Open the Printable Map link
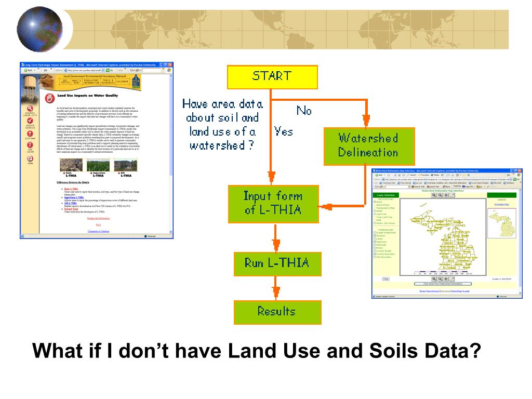This screenshot has height=399, width=532. pos(502,205)
